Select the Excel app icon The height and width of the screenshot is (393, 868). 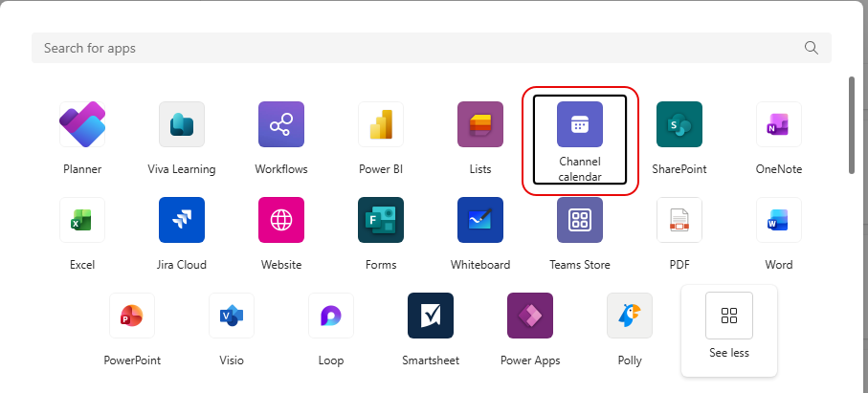coord(82,221)
